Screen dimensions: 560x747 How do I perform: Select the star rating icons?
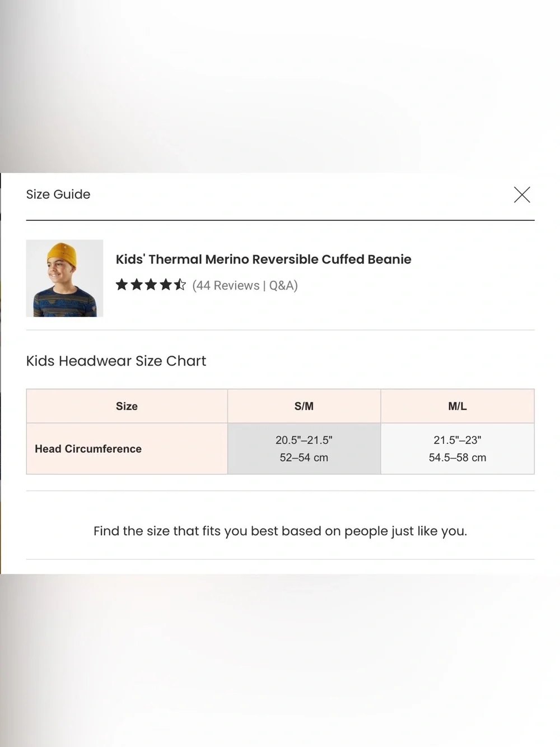[x=151, y=285]
